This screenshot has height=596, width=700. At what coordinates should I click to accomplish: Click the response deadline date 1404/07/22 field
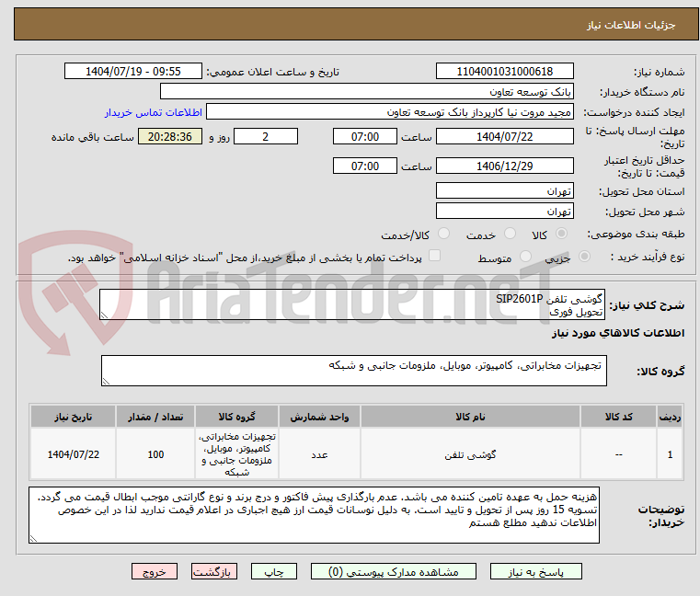pos(504,137)
